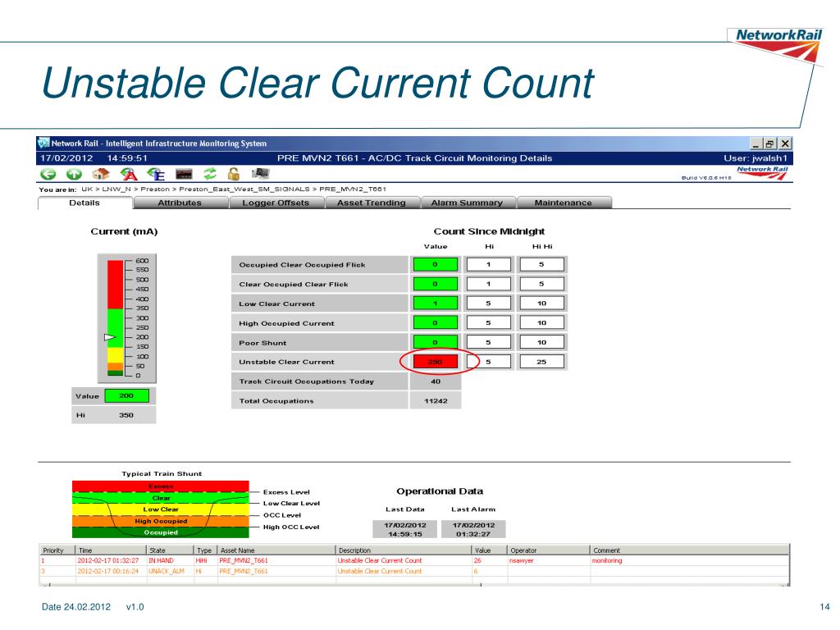Click the green back arrow icon

[48, 174]
